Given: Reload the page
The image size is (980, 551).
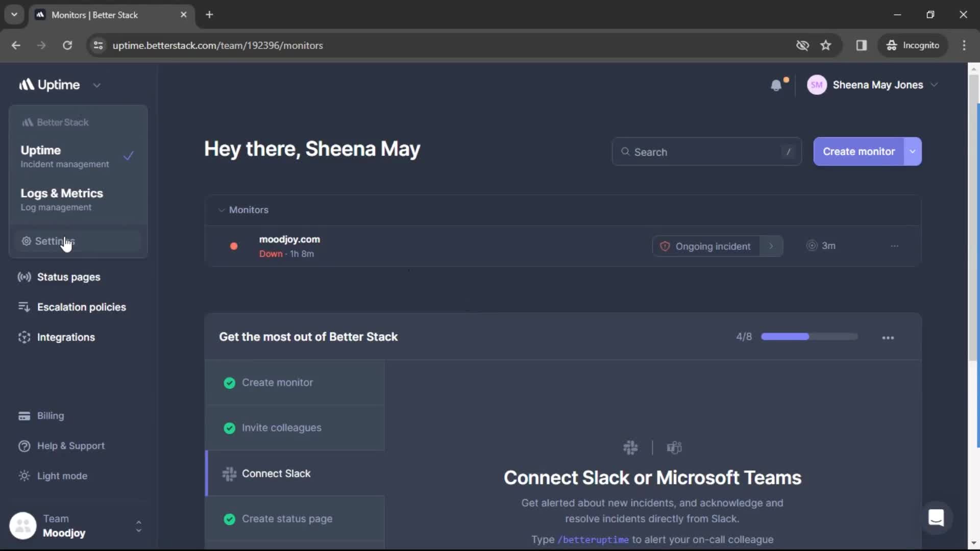Looking at the screenshot, I should click(67, 45).
